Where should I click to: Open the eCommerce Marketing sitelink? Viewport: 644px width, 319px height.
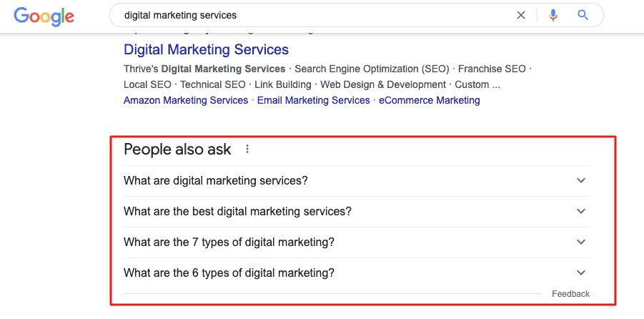(429, 100)
